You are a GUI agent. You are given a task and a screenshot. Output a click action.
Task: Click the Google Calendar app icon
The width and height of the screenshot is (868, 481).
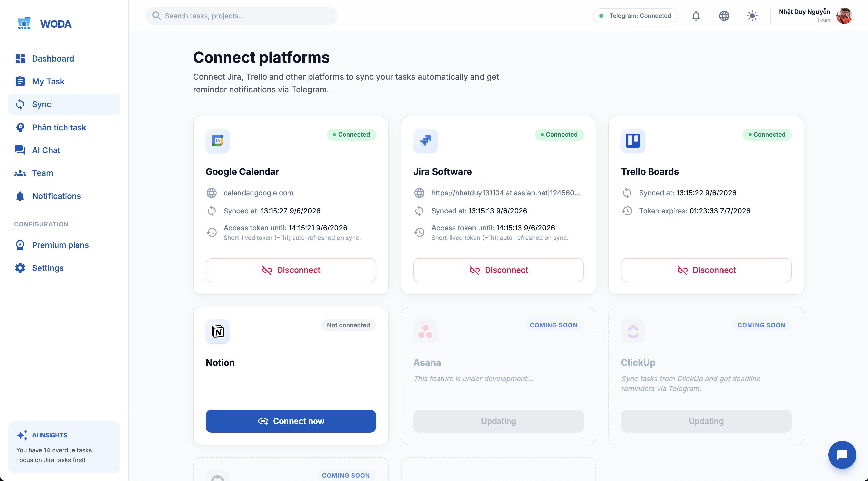pos(218,140)
